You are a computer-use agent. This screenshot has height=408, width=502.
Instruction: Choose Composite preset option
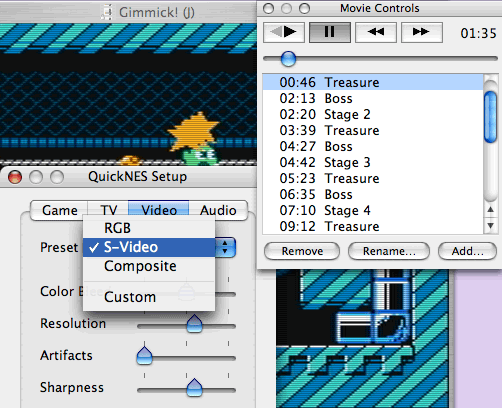pos(149,266)
